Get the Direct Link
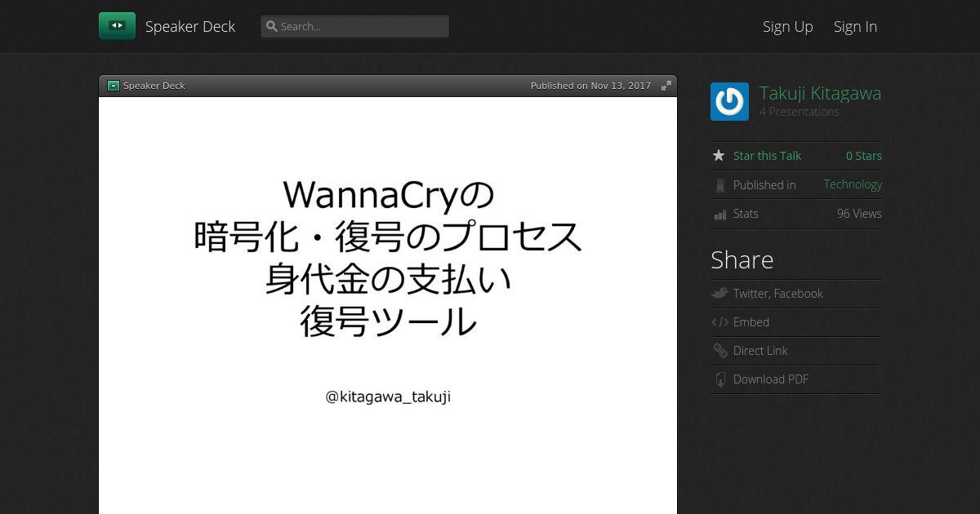Screen dimensions: 980x514 (760, 351)
